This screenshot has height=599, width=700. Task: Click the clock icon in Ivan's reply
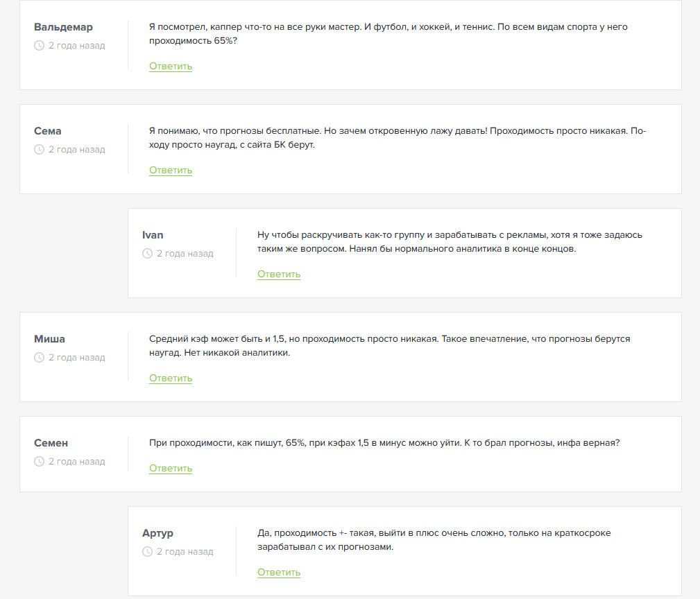tap(147, 253)
